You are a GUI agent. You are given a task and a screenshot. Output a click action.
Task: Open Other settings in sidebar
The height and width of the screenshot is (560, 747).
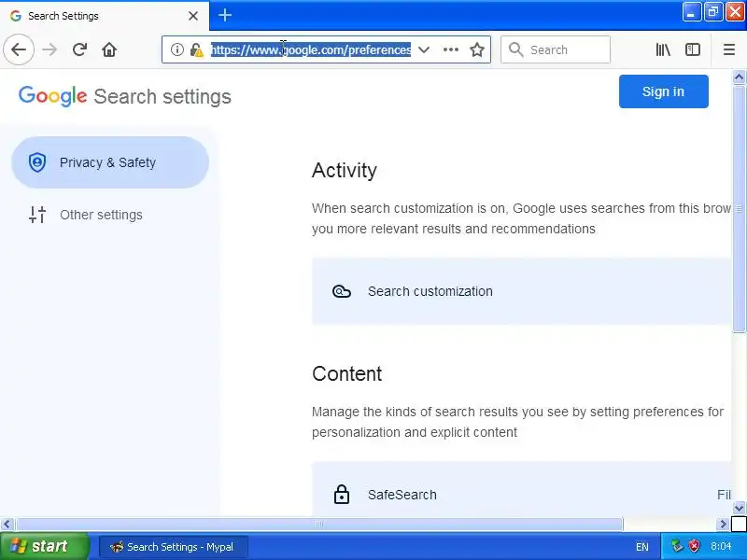(110, 215)
